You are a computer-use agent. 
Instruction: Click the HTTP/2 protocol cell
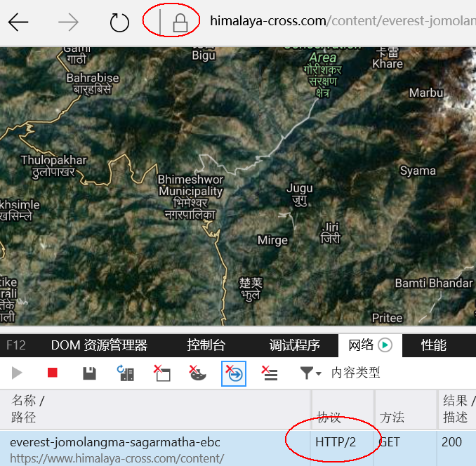point(336,442)
